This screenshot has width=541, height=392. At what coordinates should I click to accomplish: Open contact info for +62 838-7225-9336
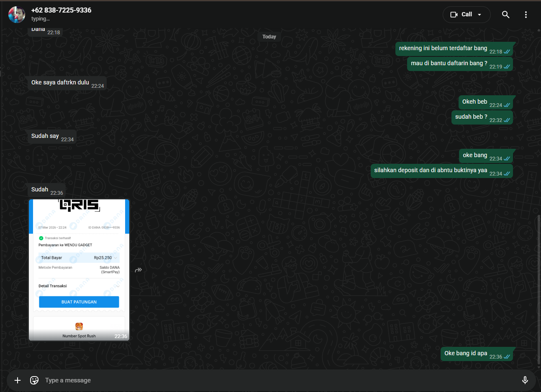point(61,10)
